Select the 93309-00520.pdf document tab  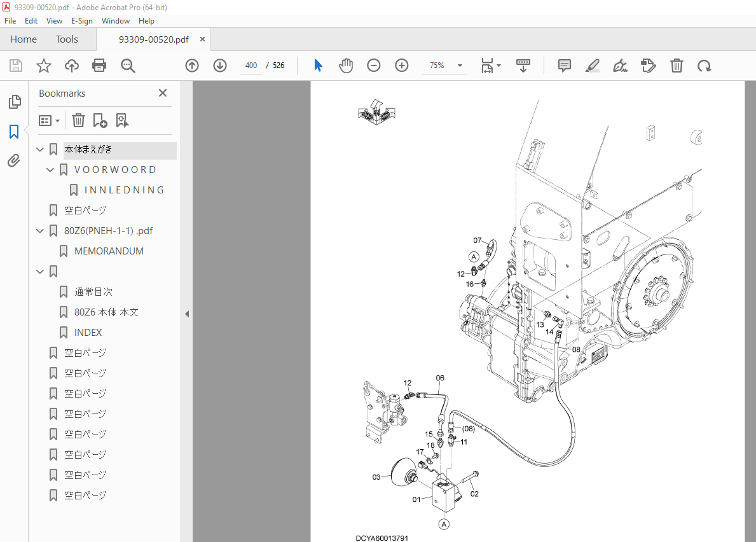coord(154,39)
